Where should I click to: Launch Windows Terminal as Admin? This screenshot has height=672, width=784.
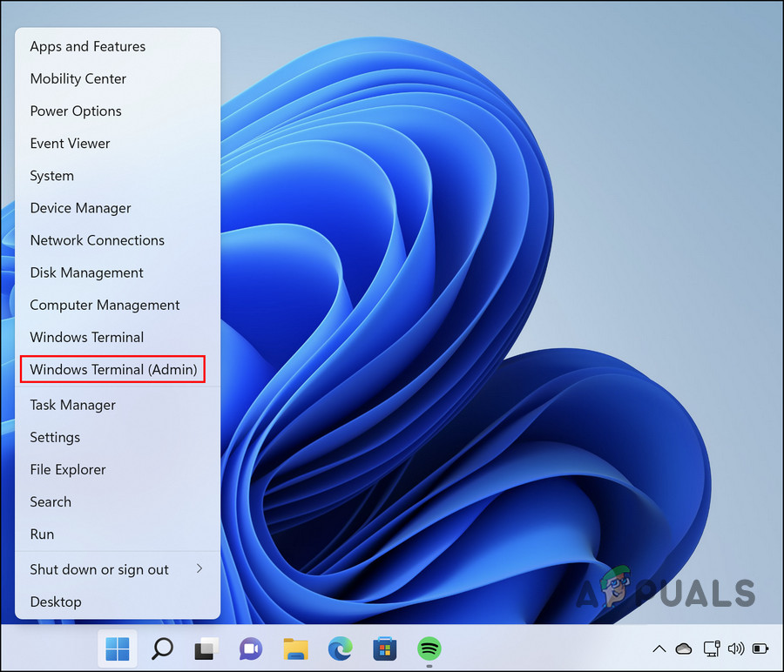pyautogui.click(x=112, y=369)
